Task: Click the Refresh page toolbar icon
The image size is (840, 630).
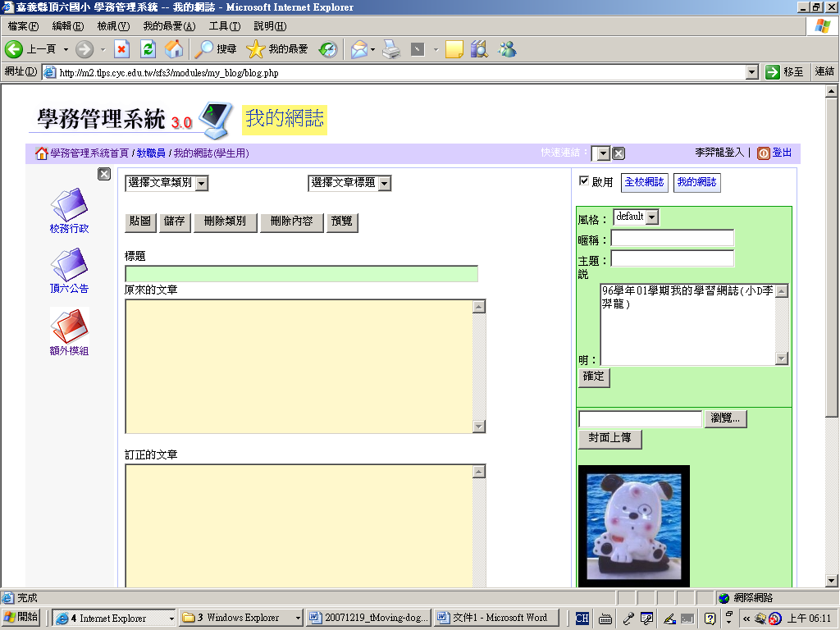Action: click(148, 49)
